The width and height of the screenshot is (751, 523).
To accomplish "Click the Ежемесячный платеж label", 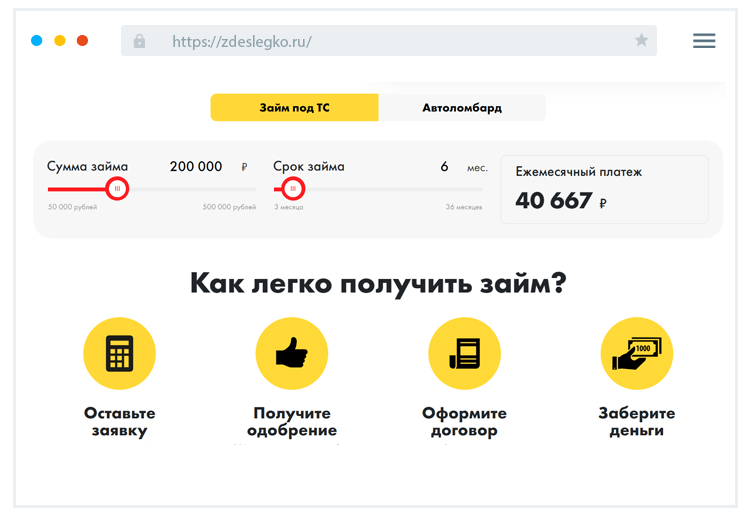I will (579, 172).
